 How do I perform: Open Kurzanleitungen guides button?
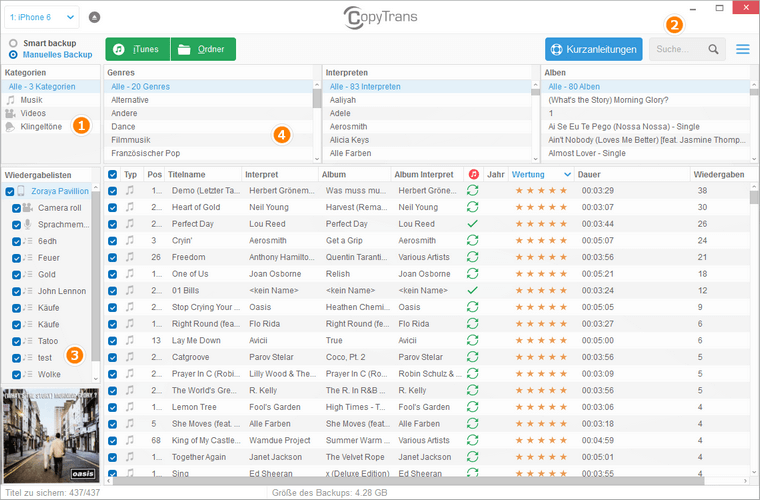coord(593,49)
